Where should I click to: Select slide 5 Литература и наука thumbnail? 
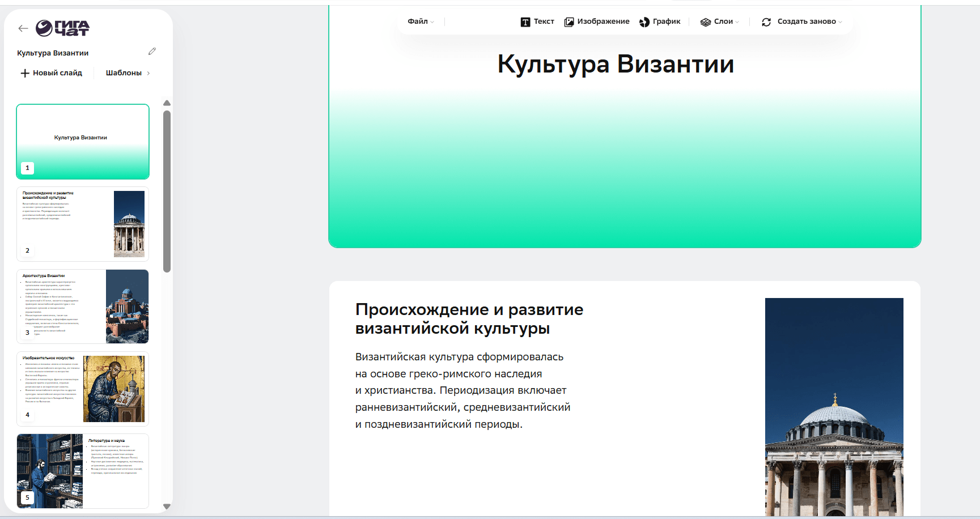pyautogui.click(x=83, y=471)
